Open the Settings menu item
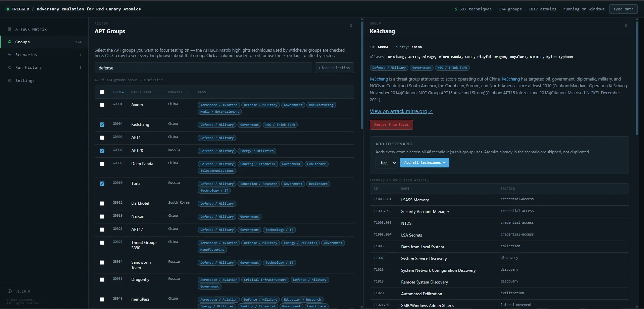644x309 pixels. point(44,81)
